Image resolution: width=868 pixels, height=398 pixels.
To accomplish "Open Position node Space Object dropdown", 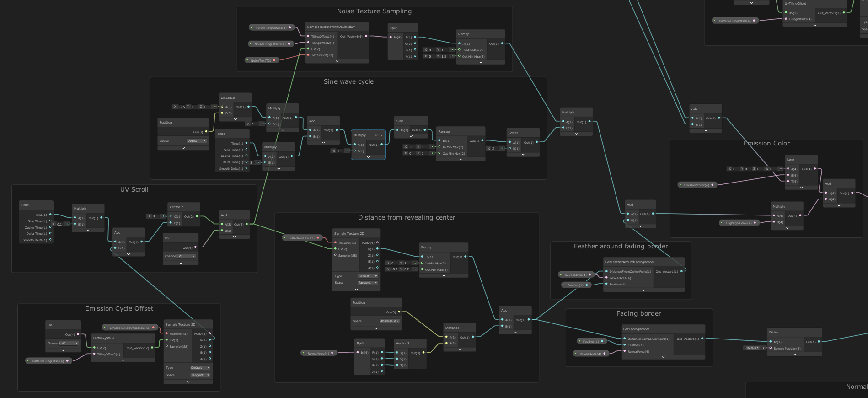I will point(197,141).
